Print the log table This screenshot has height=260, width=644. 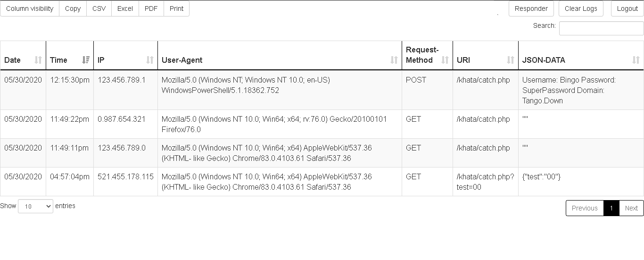point(176,8)
